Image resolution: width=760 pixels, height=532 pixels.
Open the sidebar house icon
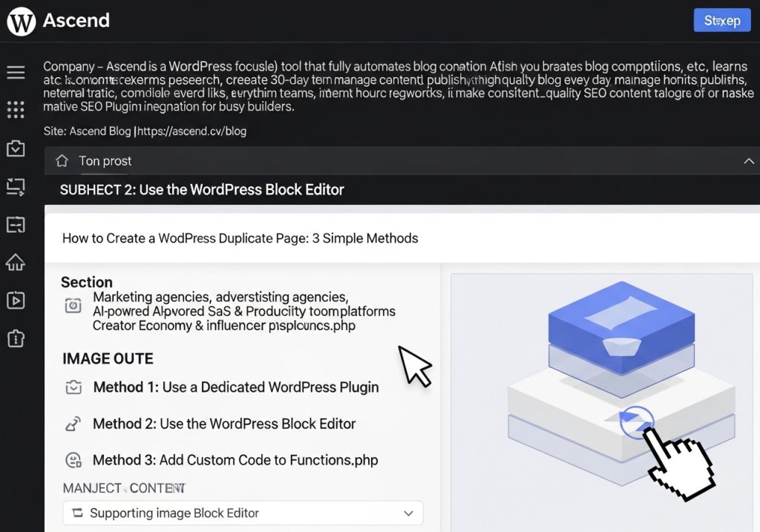point(16,262)
